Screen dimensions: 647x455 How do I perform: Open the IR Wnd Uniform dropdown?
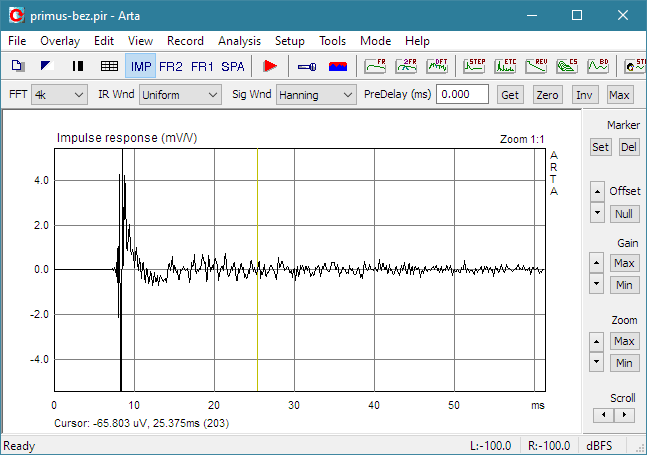point(180,95)
